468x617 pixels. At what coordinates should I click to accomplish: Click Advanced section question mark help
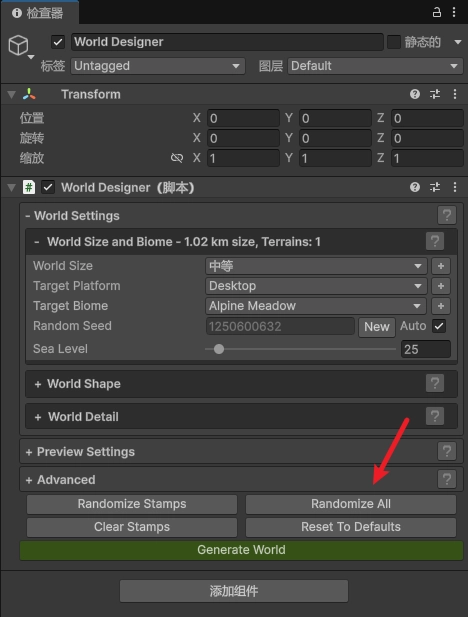[x=447, y=479]
